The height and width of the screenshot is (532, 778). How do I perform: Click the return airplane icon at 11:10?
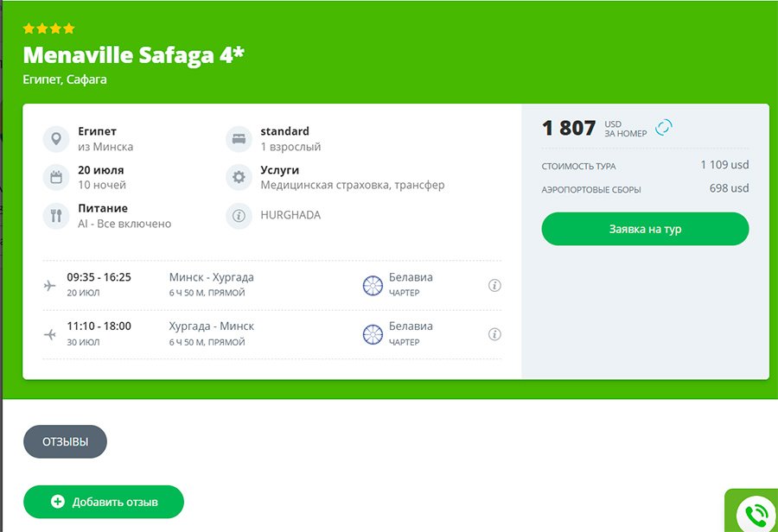(50, 334)
